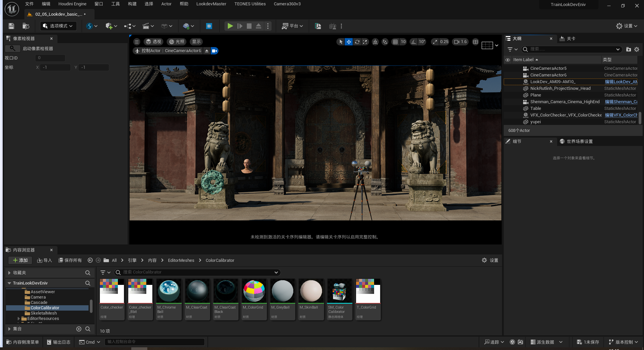Open the viewport hamburger options menu

(x=137, y=42)
